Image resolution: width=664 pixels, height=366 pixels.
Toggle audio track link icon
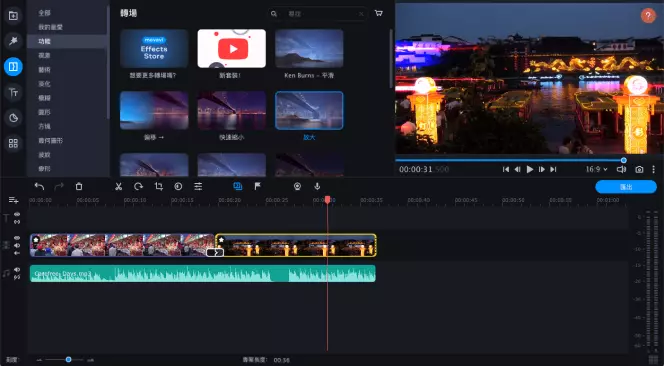coord(17,277)
